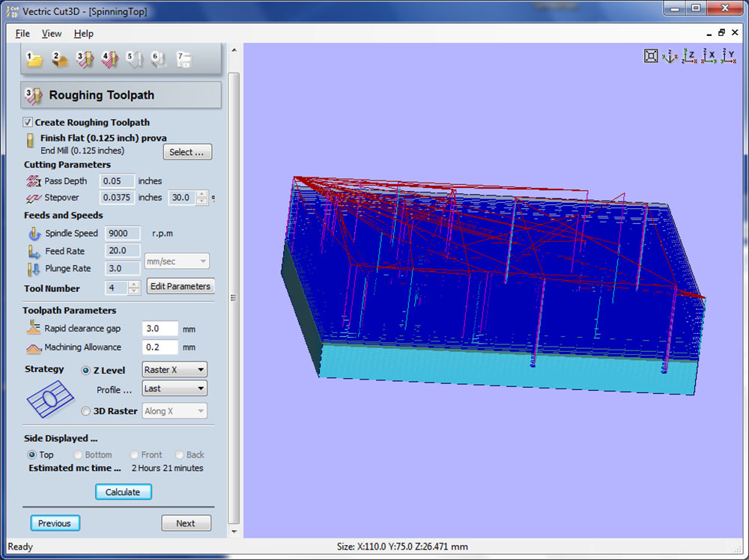Click the Cut3D app icon in title bar
This screenshot has width=749, height=560.
click(12, 11)
